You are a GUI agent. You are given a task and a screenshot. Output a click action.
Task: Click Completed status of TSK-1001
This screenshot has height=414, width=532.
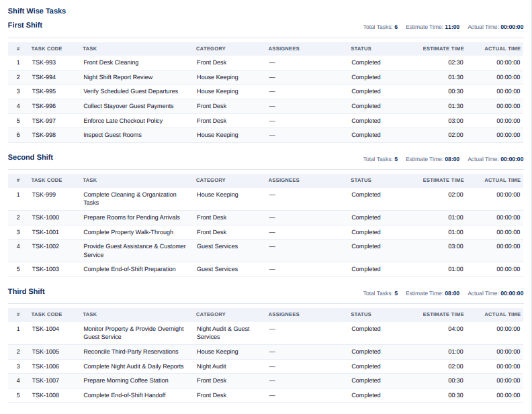tap(365, 232)
